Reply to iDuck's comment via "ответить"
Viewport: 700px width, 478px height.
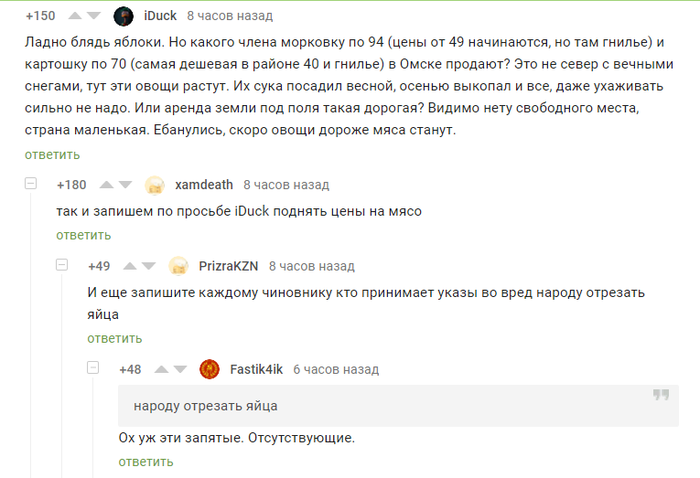(x=52, y=154)
